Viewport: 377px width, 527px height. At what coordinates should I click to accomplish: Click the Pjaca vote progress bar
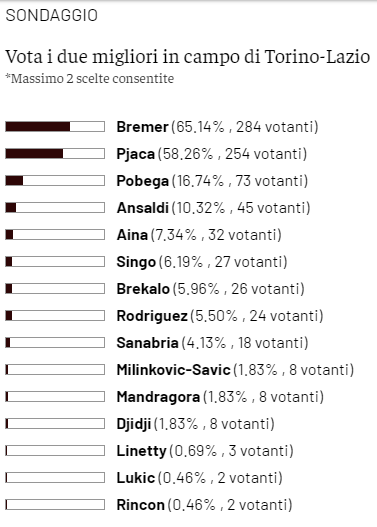tap(55, 154)
